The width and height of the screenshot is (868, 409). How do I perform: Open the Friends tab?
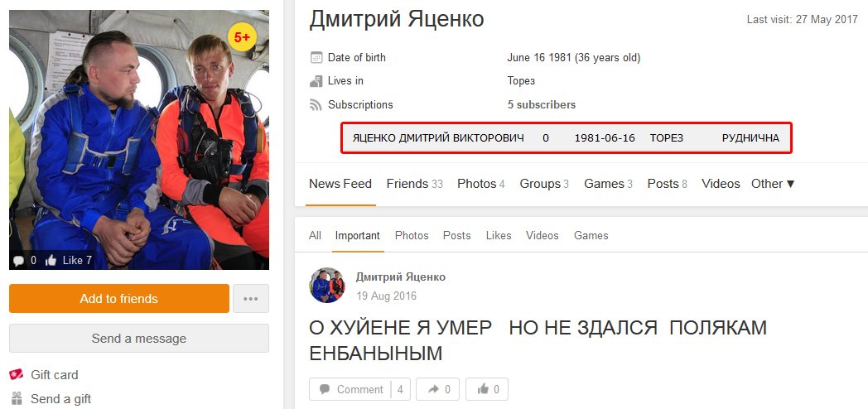point(415,184)
